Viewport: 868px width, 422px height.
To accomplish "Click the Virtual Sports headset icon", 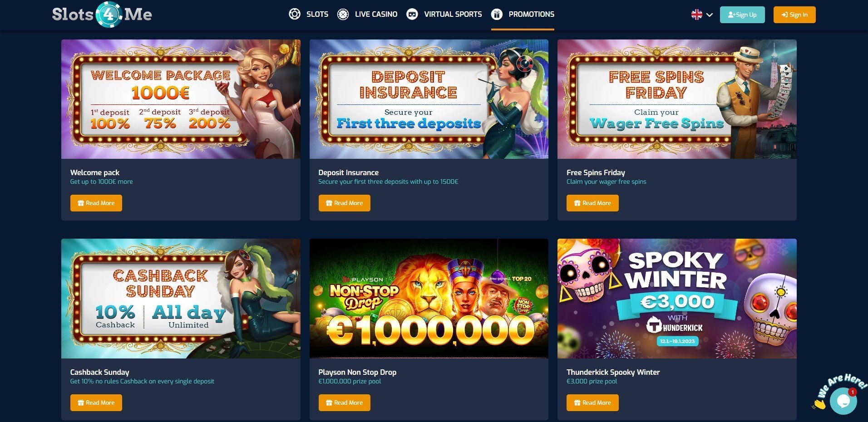I will coord(412,14).
